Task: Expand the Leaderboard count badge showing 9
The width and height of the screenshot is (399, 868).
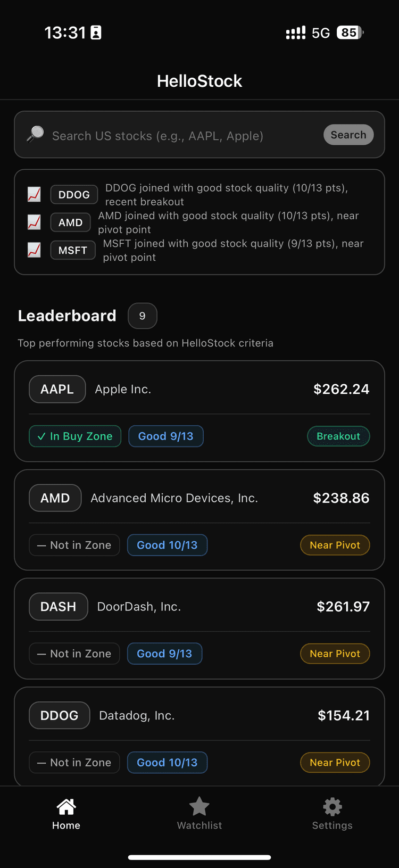Action: point(142,316)
